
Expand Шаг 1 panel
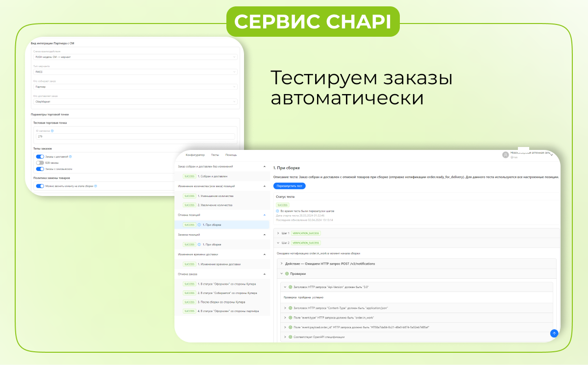[278, 233]
